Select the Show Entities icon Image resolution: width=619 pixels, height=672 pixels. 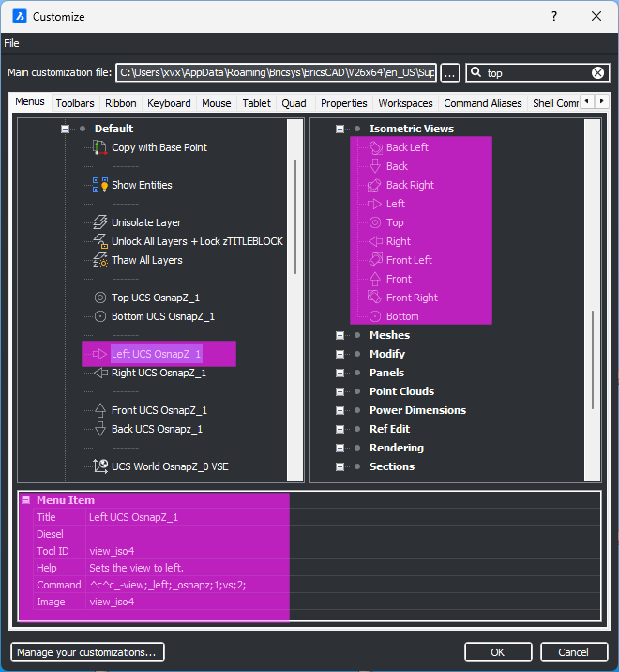click(100, 185)
